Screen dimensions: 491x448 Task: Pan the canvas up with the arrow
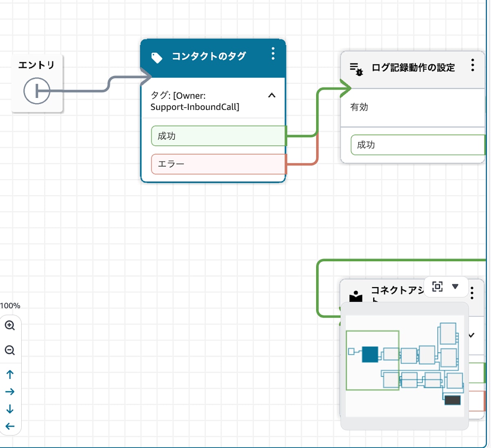tap(10, 374)
